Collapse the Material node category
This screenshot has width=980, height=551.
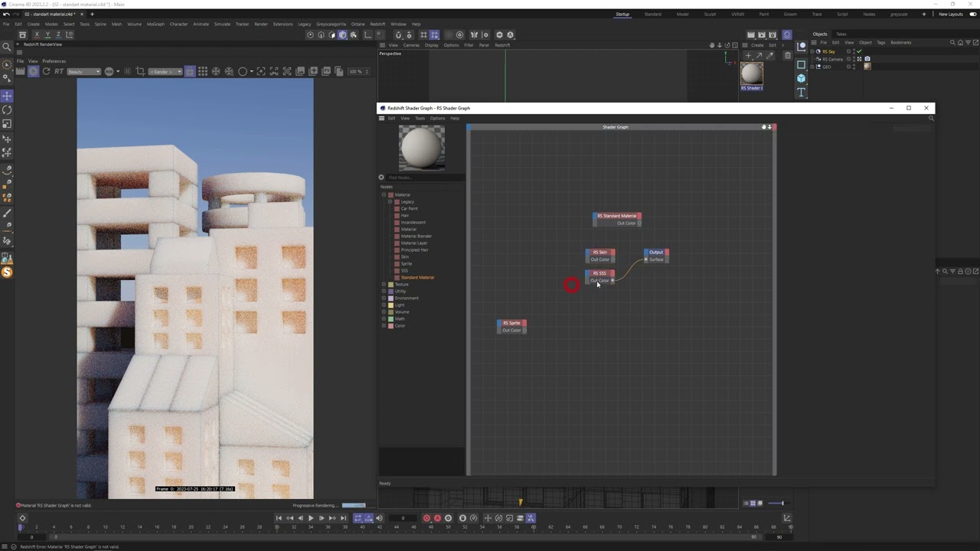point(384,194)
